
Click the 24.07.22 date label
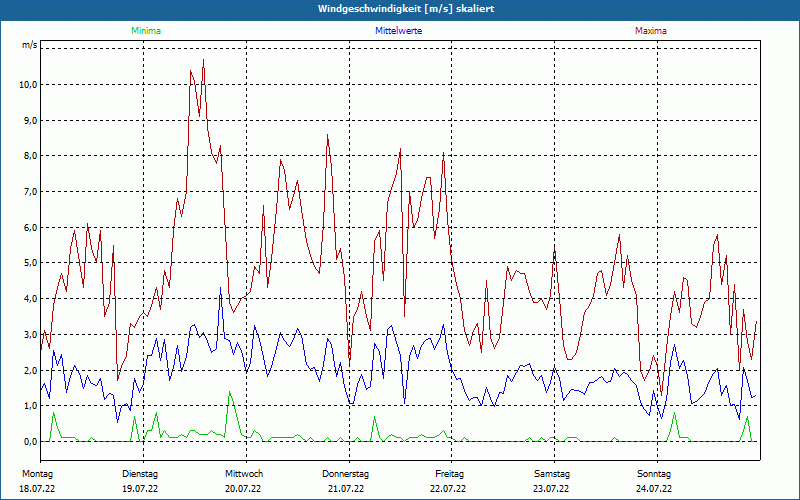tap(654, 489)
